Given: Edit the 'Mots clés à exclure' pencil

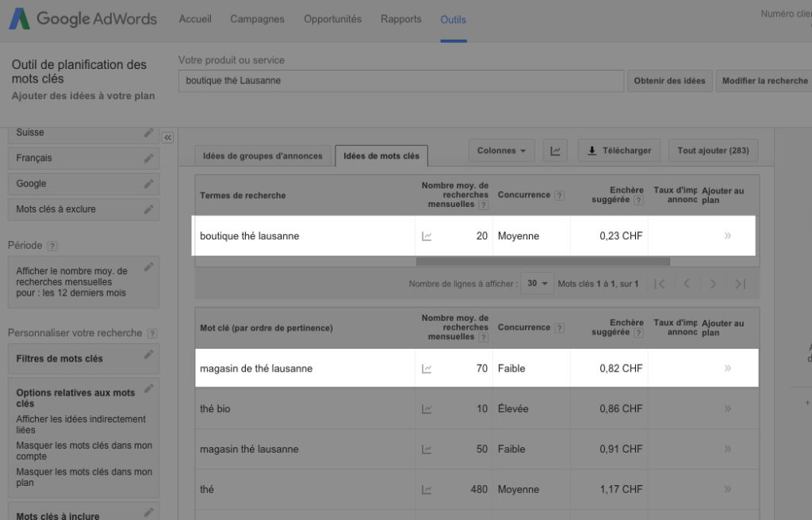Looking at the screenshot, I should 148,209.
